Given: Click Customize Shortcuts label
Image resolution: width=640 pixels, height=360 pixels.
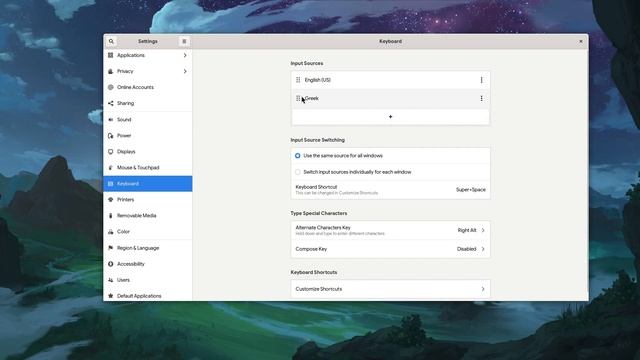Looking at the screenshot, I should click(319, 289).
